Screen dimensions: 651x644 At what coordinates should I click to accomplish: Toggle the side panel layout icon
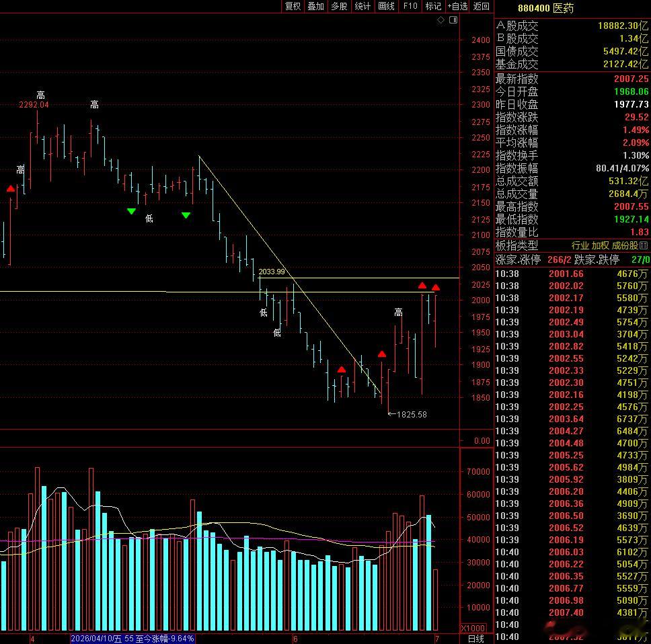453,20
